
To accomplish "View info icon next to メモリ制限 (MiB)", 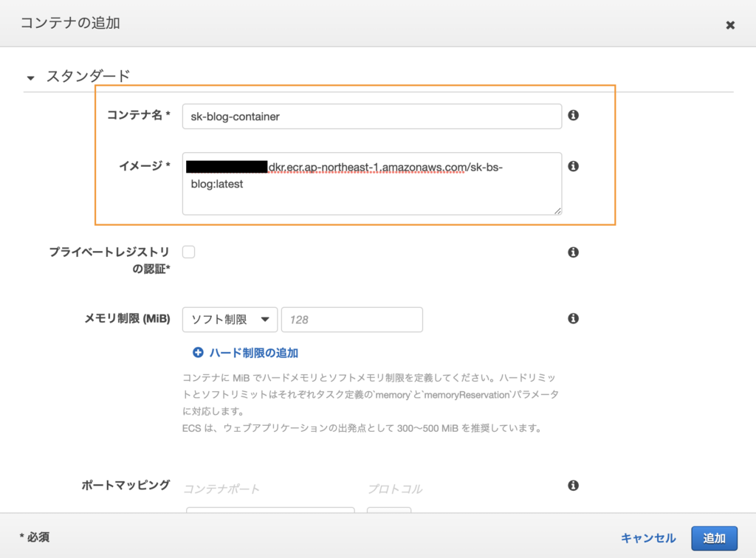I will click(573, 318).
